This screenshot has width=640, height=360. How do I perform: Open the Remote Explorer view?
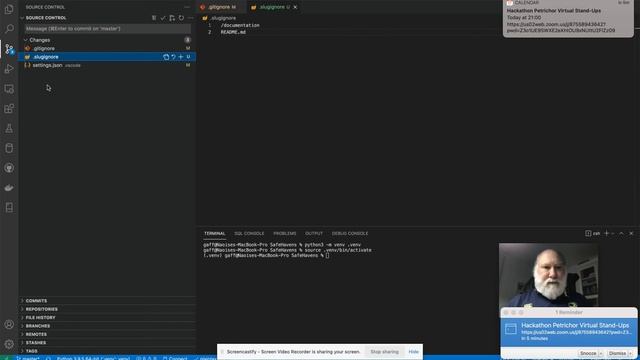[9, 89]
